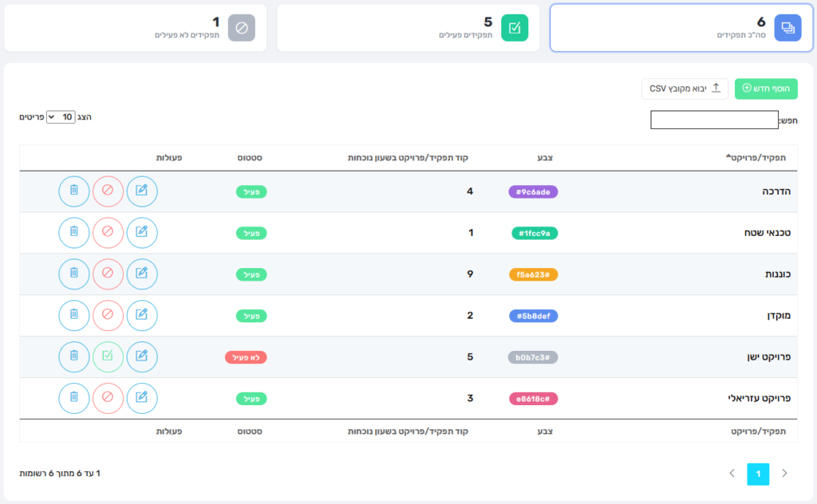817x504 pixels.
Task: Edit the הדרכה role with pencil icon
Action: tap(142, 191)
